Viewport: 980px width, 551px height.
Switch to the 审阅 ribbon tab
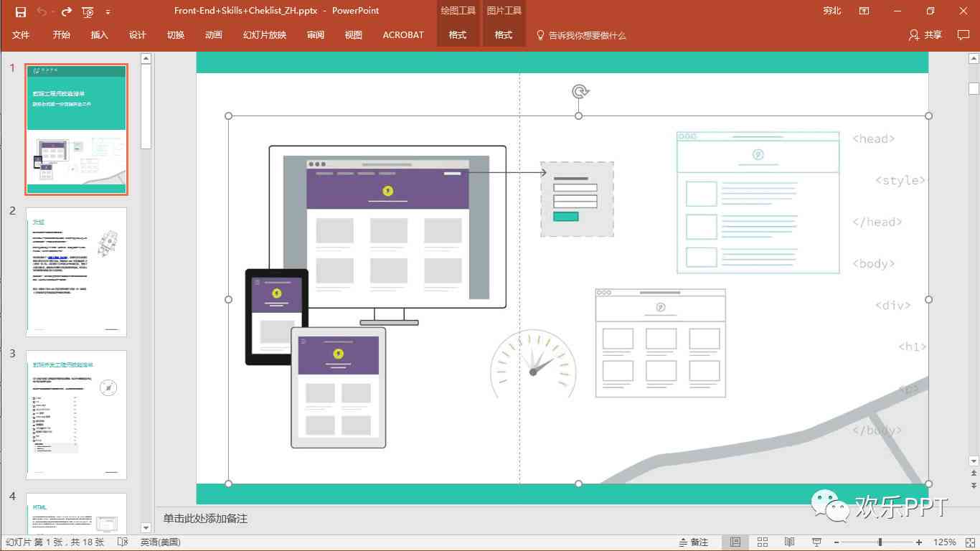pyautogui.click(x=315, y=34)
